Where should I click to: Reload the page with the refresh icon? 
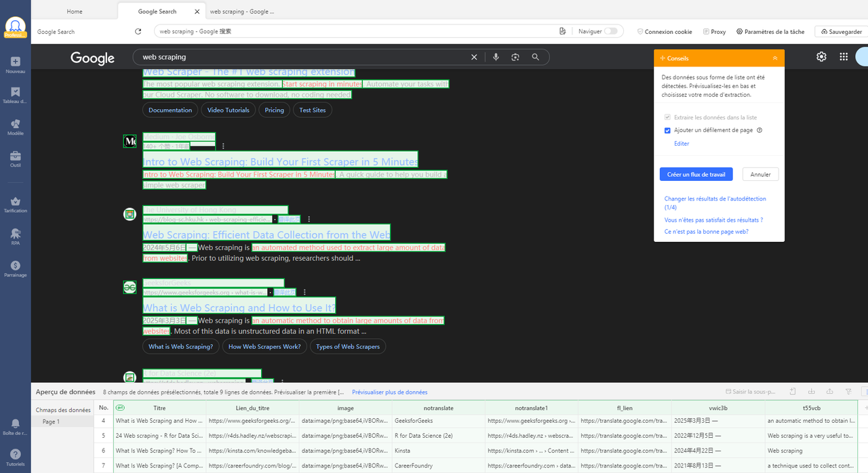pos(138,32)
